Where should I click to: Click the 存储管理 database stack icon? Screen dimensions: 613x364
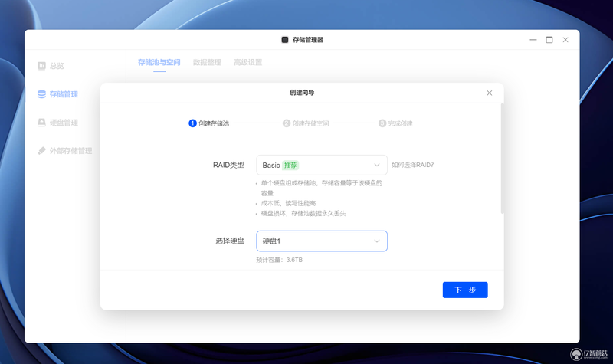[x=41, y=94]
